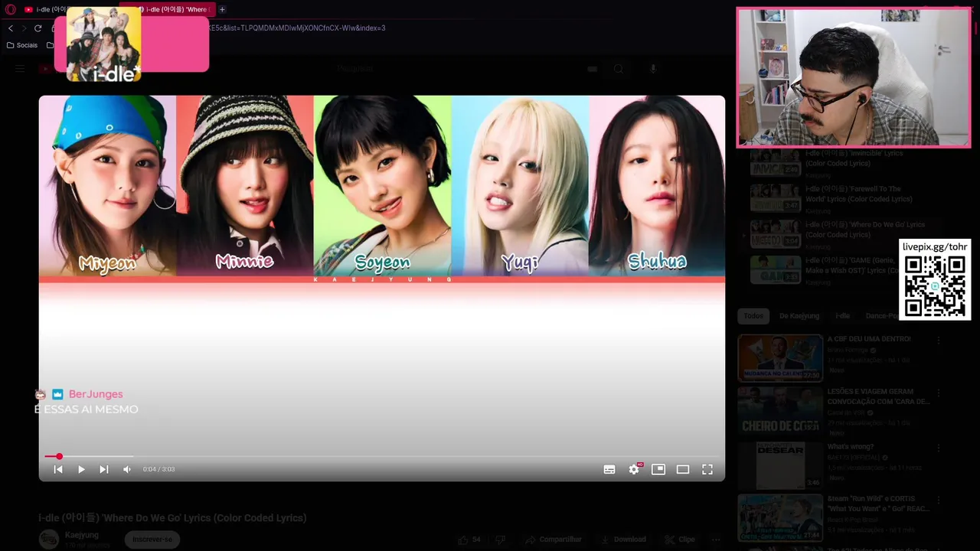Seek on the red video progress bar
980x551 pixels.
[381, 456]
